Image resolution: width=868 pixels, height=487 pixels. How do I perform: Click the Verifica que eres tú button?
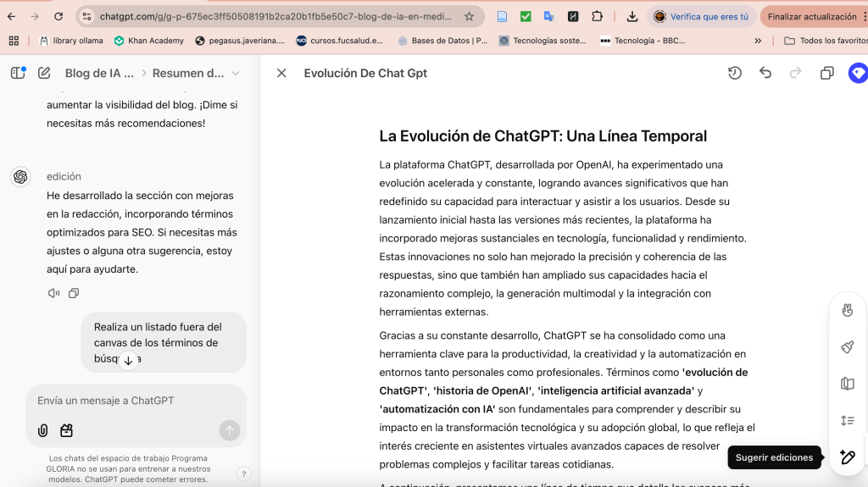701,16
